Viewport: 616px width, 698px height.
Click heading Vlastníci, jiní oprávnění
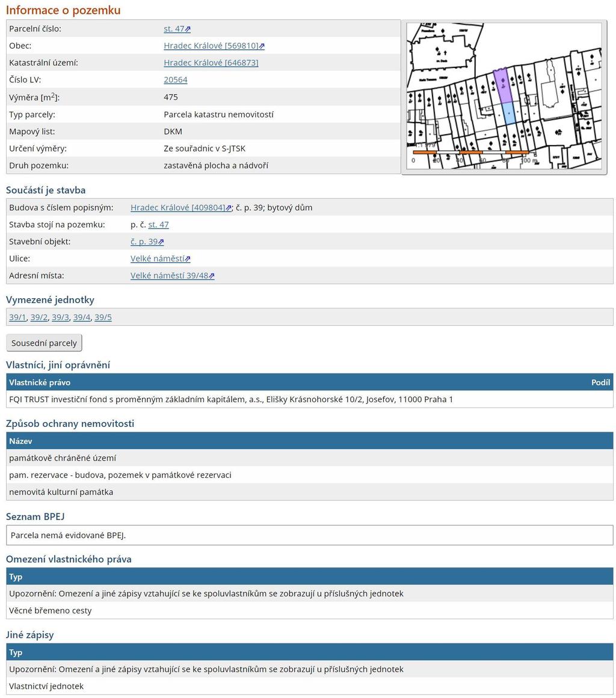[58, 365]
